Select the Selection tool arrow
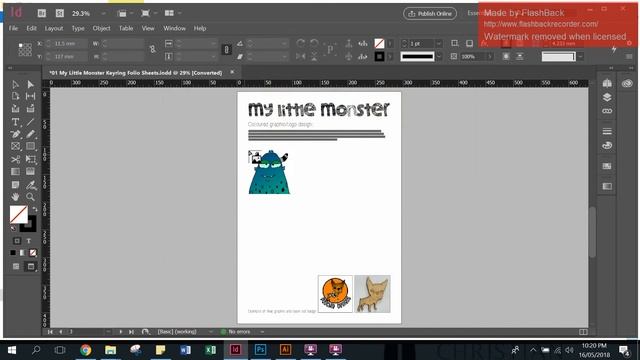Image resolution: width=640 pixels, height=360 pixels. click(16, 84)
